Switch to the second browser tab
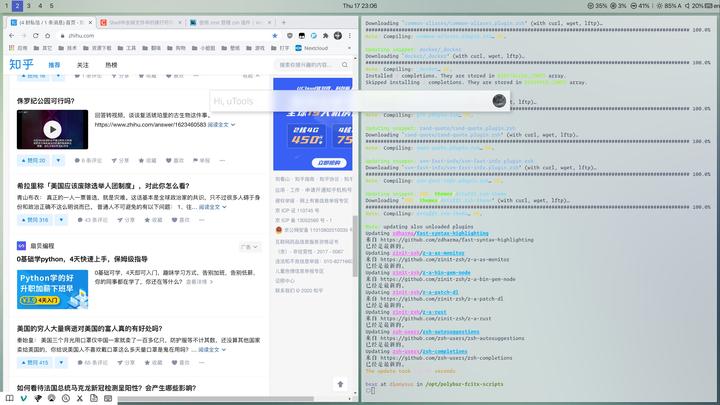 (x=140, y=22)
